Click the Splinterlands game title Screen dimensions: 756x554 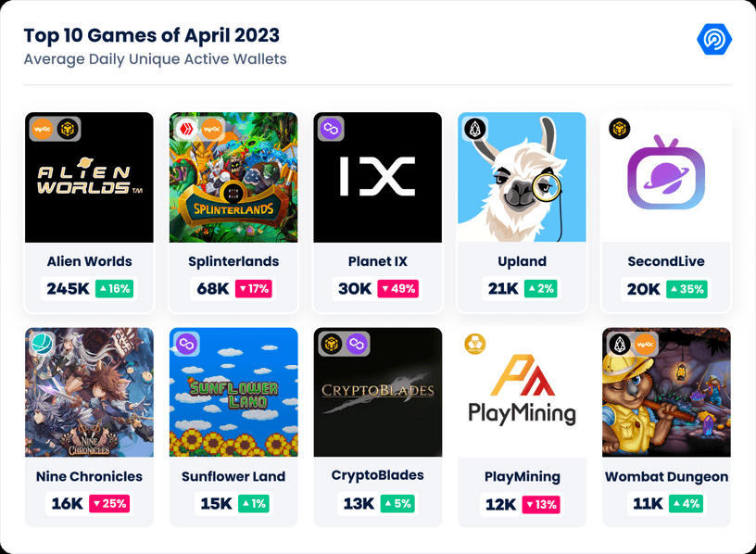[x=233, y=261]
